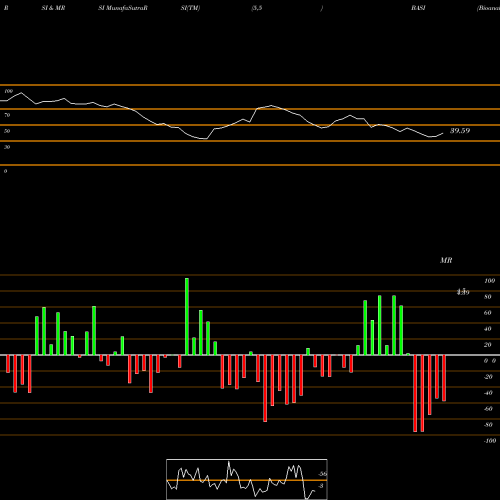This screenshot has height=500, width=500.
Task: Click the -40 label on MR axis
Action: [488, 393]
